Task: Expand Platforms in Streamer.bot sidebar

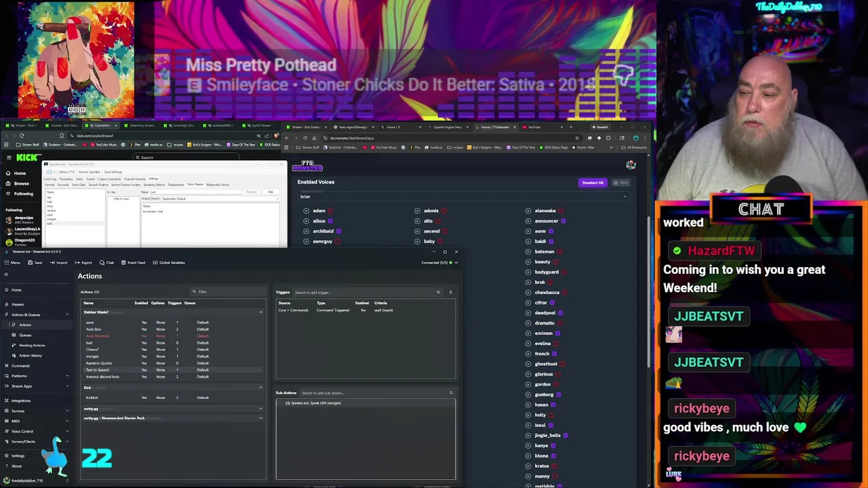Action: pyautogui.click(x=66, y=375)
